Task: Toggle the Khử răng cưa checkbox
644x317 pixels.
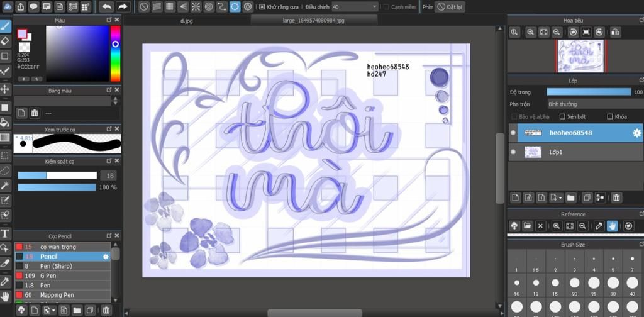Action: [x=262, y=7]
